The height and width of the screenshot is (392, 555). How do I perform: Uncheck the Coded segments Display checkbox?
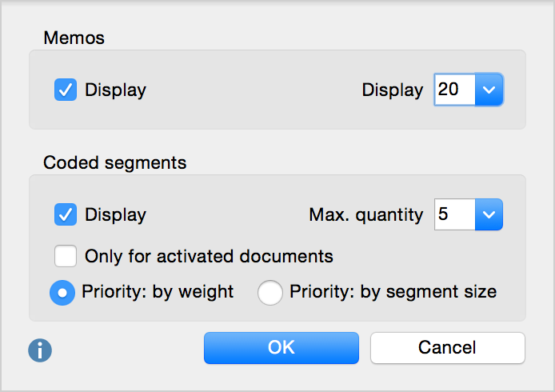(65, 214)
